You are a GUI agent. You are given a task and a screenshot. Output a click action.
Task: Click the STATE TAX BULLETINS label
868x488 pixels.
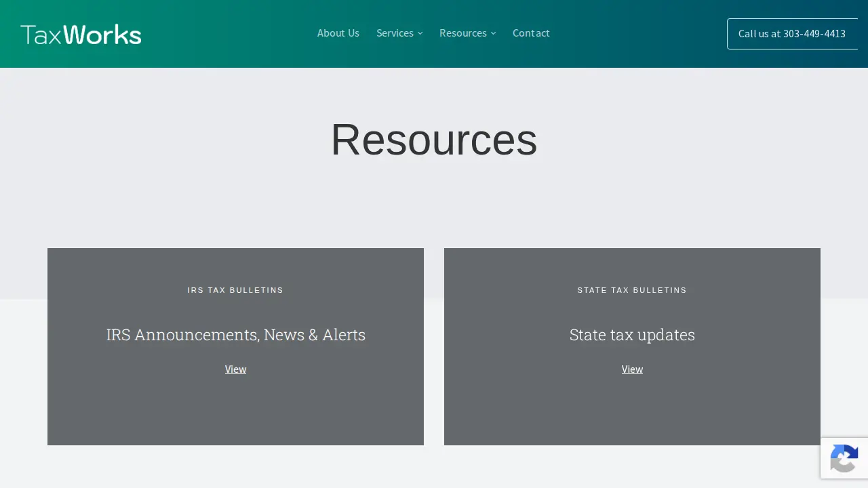click(632, 290)
